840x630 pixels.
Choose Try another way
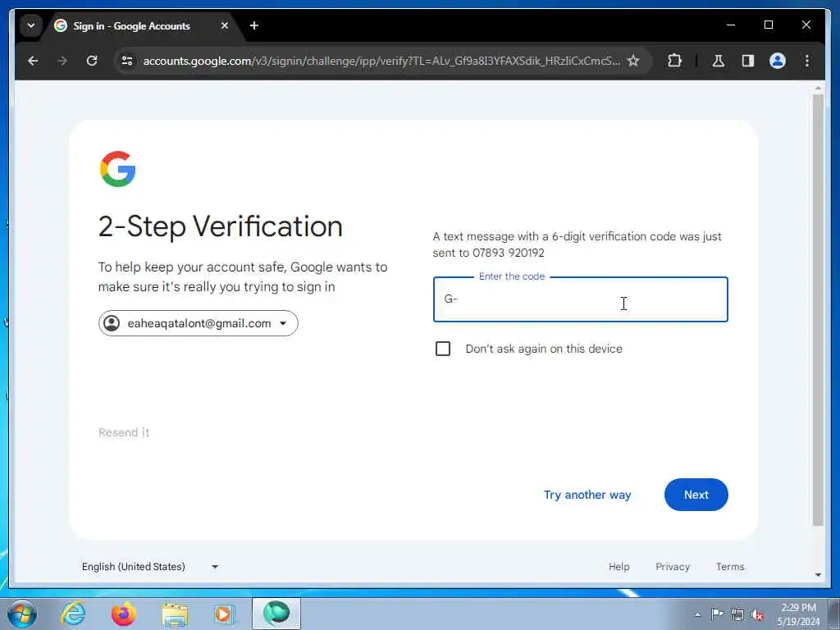587,495
